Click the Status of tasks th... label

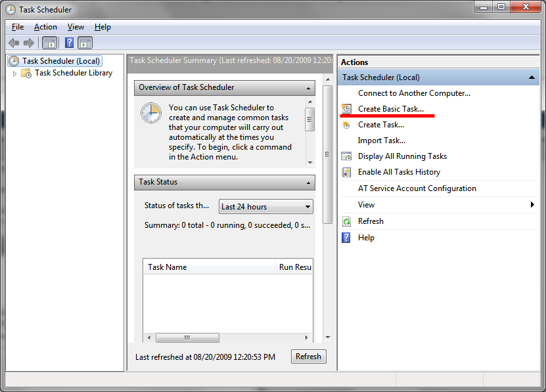pos(177,206)
